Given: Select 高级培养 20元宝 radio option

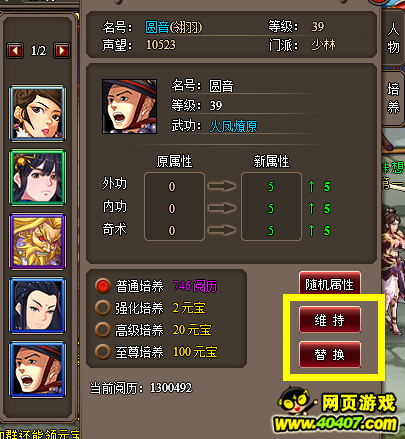Looking at the screenshot, I should click(x=103, y=330).
